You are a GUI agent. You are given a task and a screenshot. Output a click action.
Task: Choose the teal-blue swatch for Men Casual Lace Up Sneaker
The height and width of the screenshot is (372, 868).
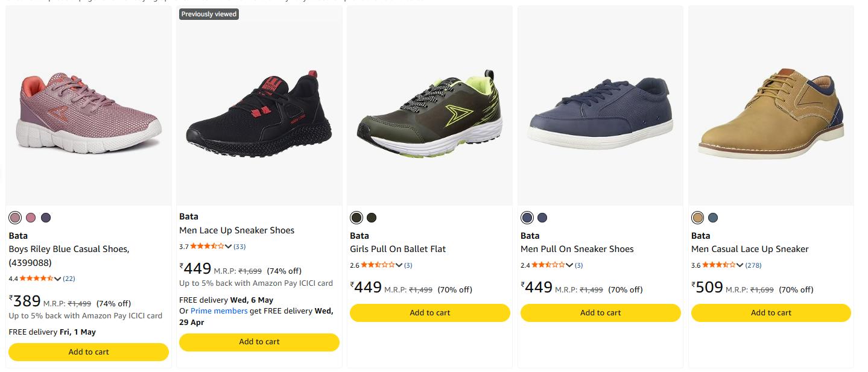click(713, 218)
